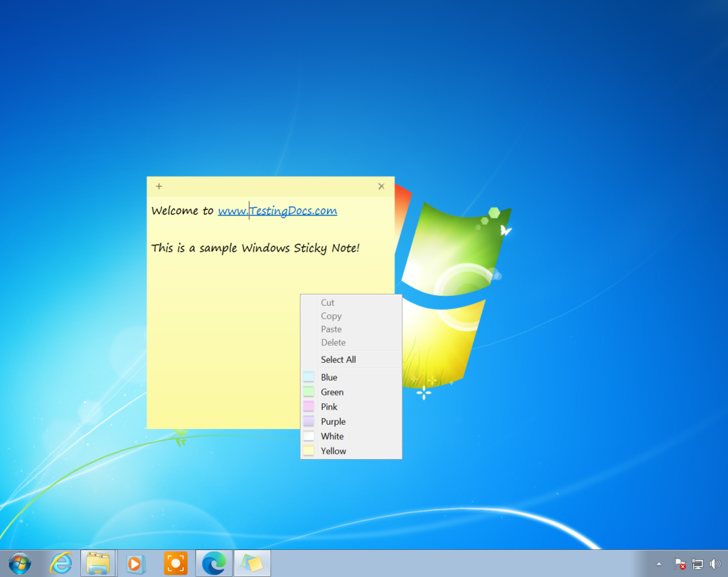
Task: Open Sticky Notes from the taskbar
Action: point(252,562)
